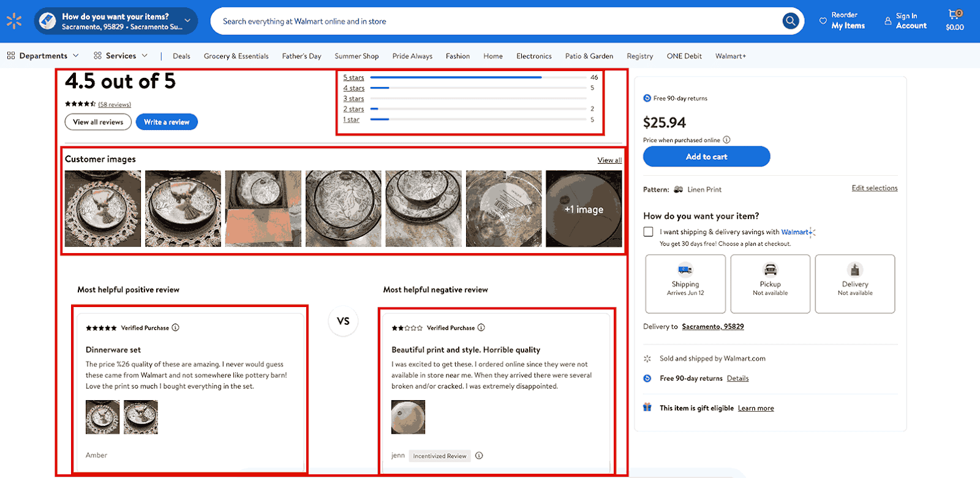The image size is (980, 478).
Task: Click the Linen Print pattern swatch
Action: pyautogui.click(x=678, y=189)
